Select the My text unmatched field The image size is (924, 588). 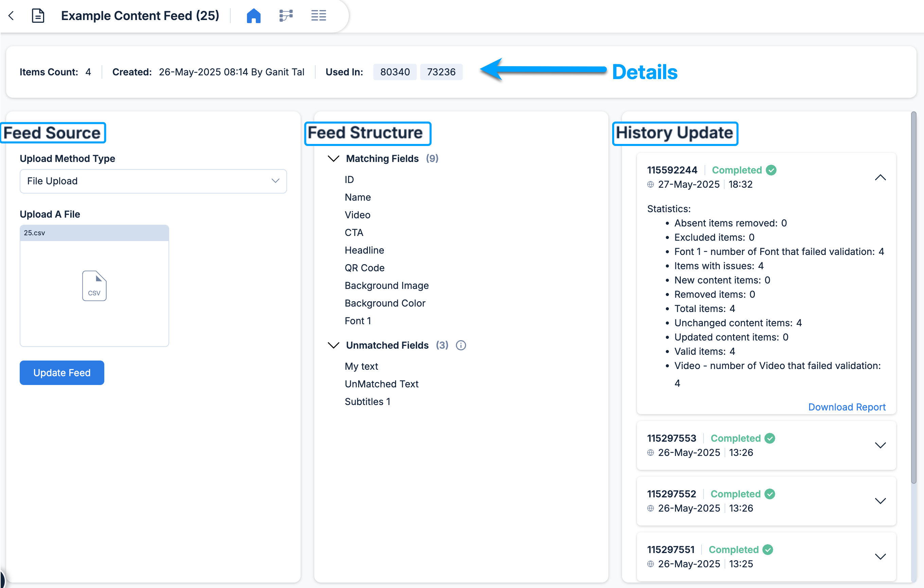point(361,366)
